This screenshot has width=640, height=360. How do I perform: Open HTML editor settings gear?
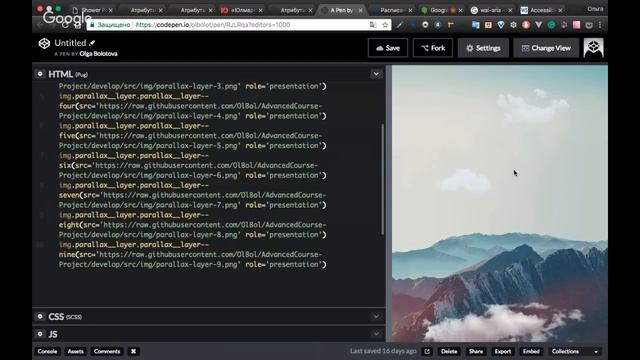40,74
